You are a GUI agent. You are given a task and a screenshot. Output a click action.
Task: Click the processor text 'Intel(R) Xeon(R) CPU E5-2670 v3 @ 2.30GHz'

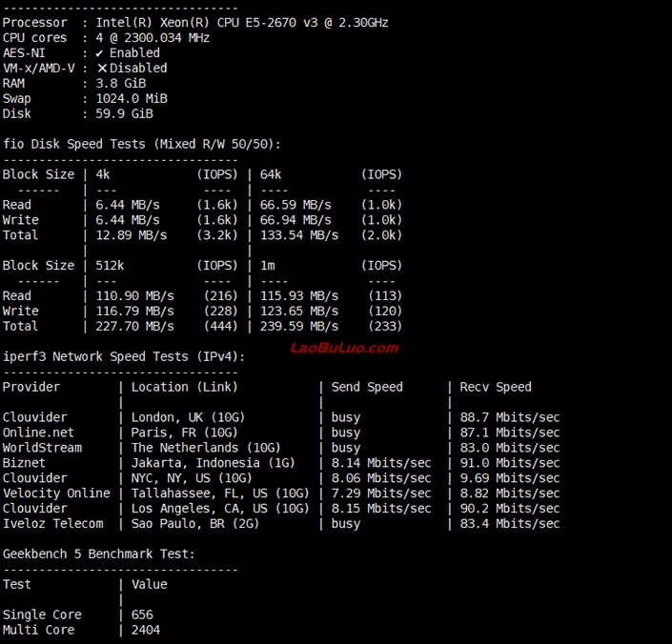(x=242, y=23)
